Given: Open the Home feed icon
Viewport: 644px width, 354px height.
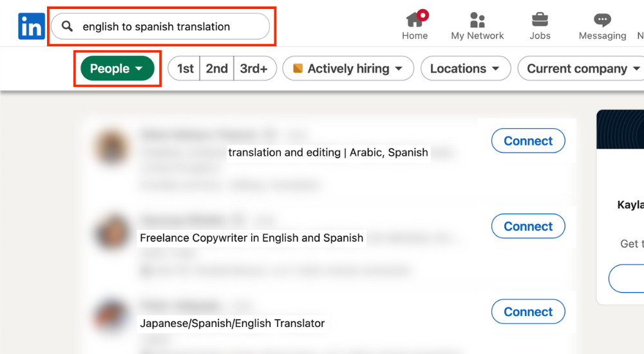Looking at the screenshot, I should click(415, 19).
